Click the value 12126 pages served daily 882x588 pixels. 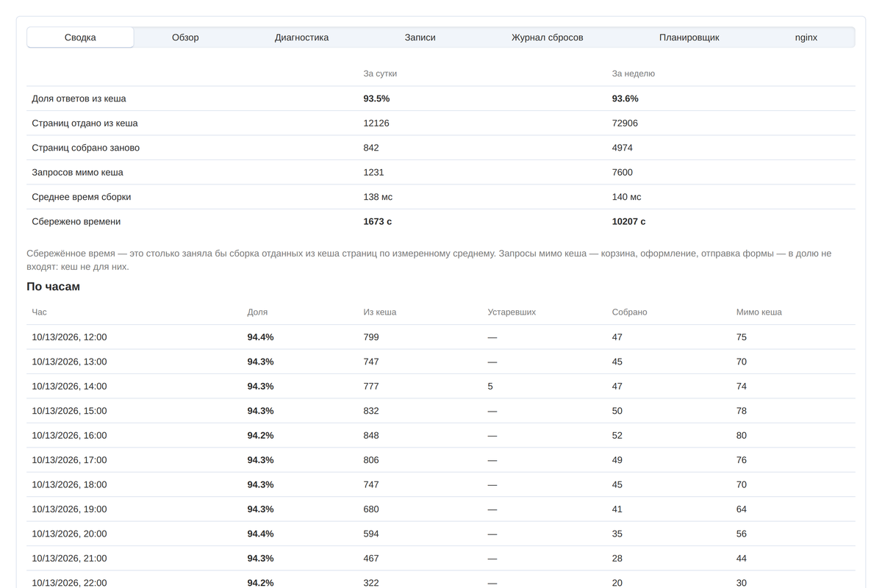tap(376, 123)
